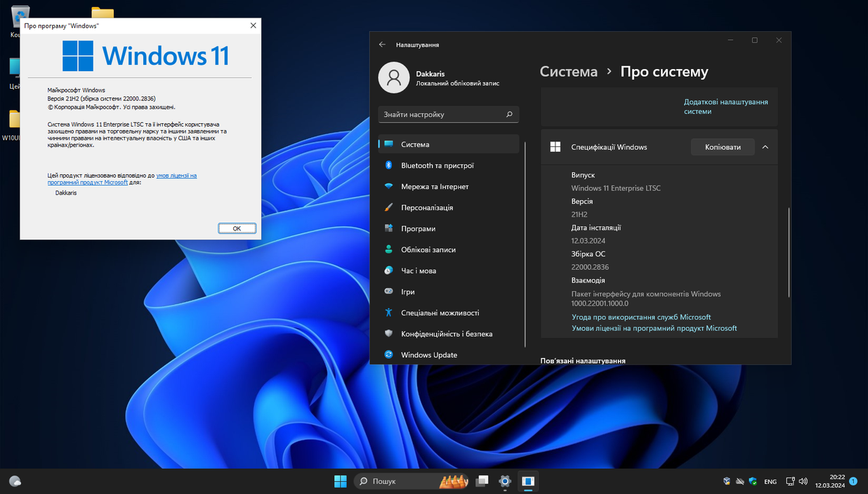Confirm the About Windows dialog with OK
The image size is (868, 494).
[237, 228]
